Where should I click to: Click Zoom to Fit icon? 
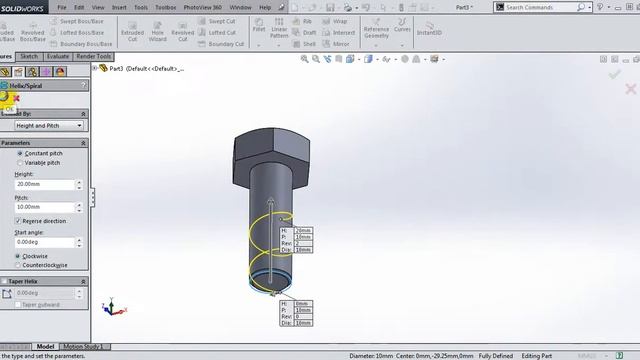click(304, 59)
